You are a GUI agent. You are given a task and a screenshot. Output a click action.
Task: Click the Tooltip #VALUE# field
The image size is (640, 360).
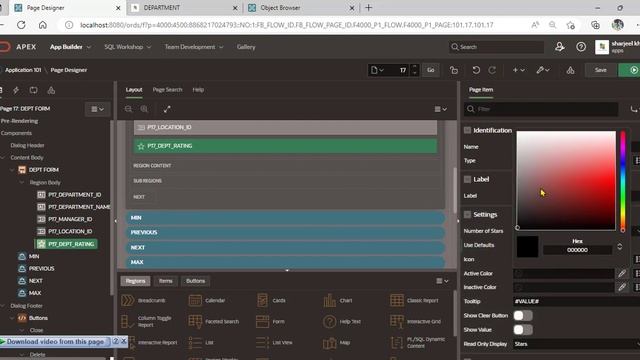pos(576,301)
